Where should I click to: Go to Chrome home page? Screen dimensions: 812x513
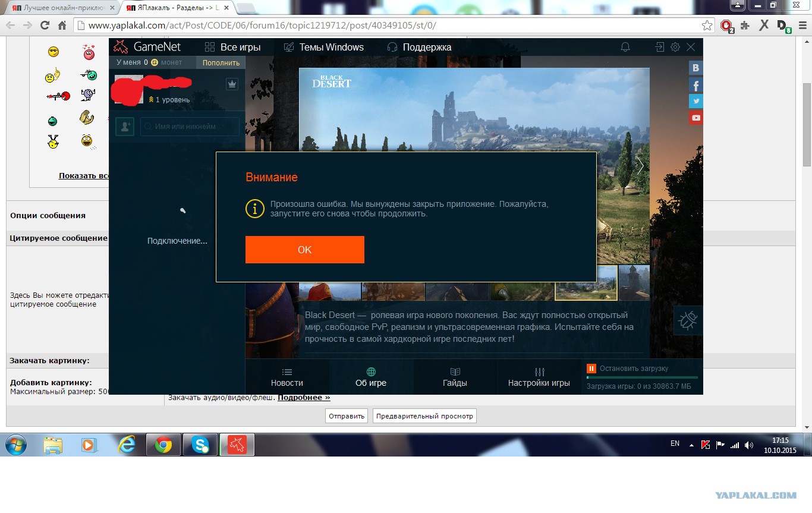point(62,26)
